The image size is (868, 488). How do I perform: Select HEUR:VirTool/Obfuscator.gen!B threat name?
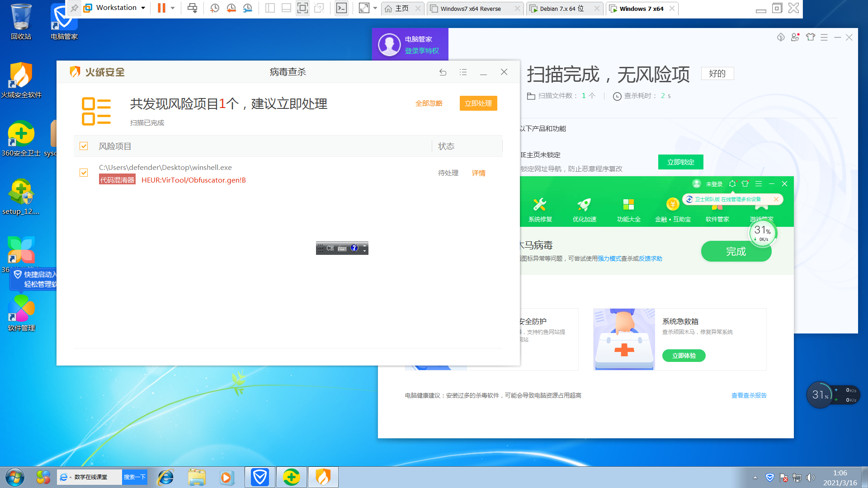click(x=193, y=180)
